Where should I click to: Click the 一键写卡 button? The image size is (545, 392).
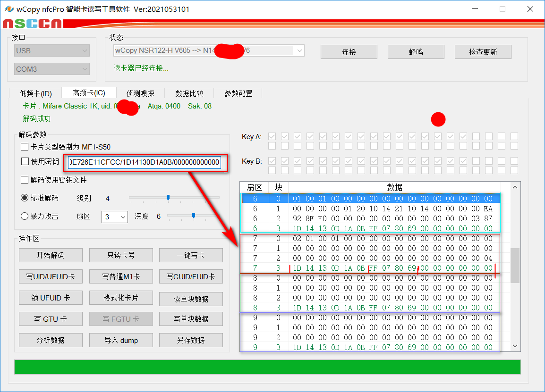pyautogui.click(x=191, y=255)
